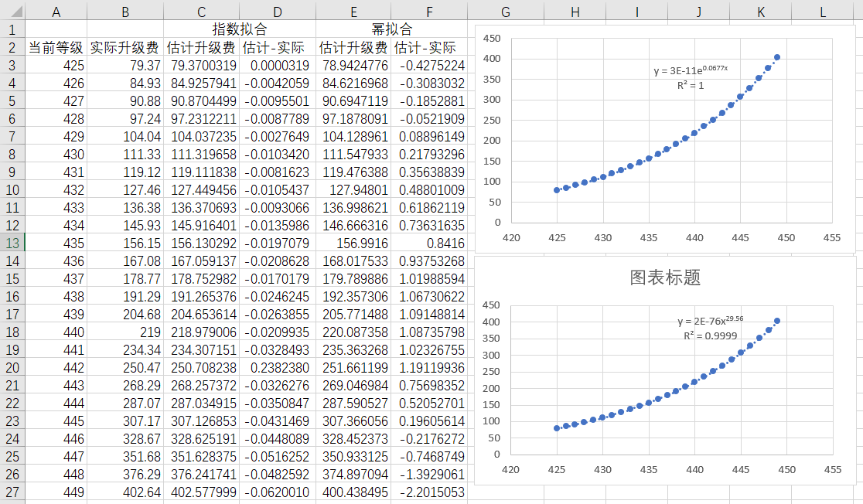The image size is (863, 504).
Task: Click cell B18 containing 219
Action: coord(125,332)
